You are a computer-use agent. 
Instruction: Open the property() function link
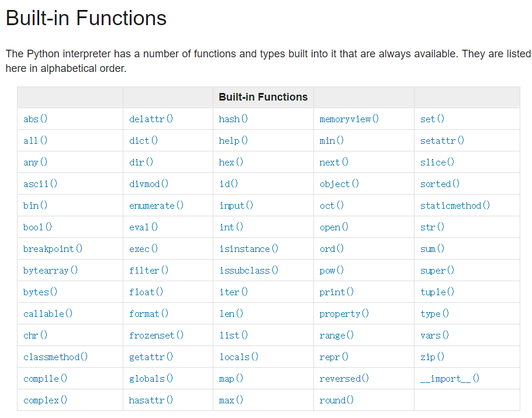click(344, 314)
